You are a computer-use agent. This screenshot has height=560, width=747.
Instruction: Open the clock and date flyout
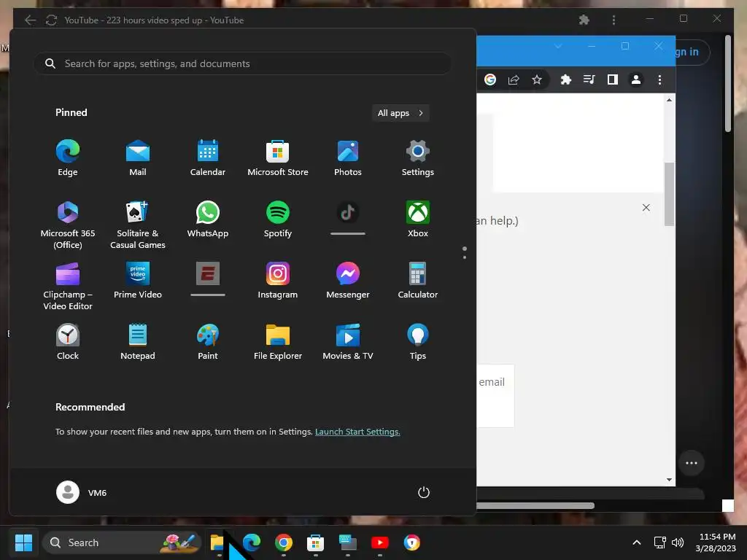[x=716, y=542]
